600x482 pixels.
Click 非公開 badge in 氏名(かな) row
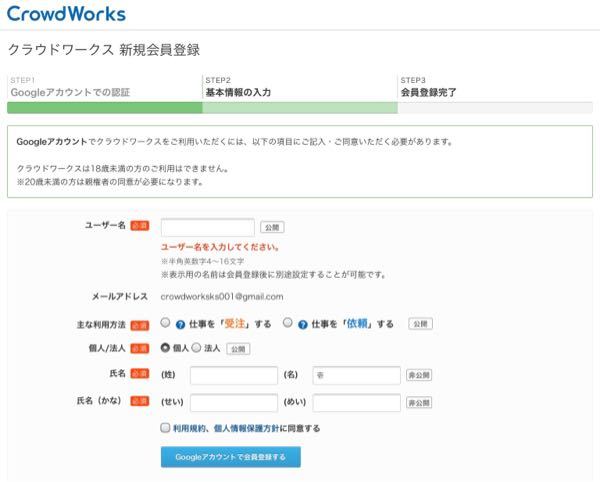pos(419,403)
